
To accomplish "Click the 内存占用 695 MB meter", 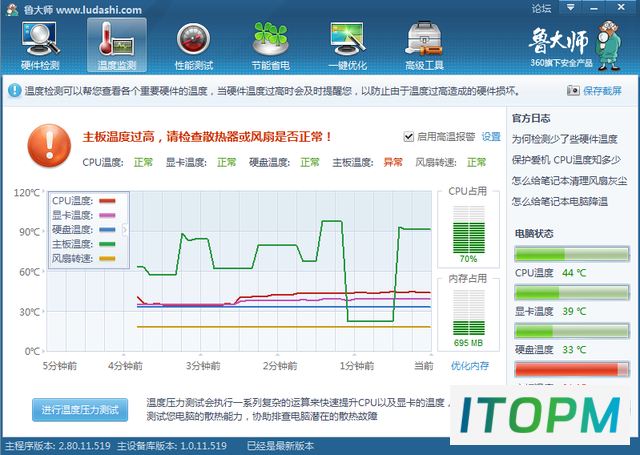I will point(469,313).
